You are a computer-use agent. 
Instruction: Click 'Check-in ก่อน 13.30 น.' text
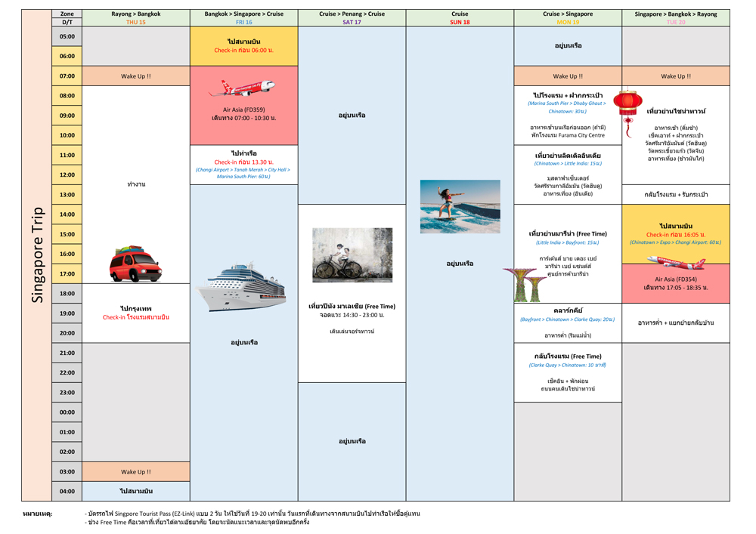[x=244, y=162]
